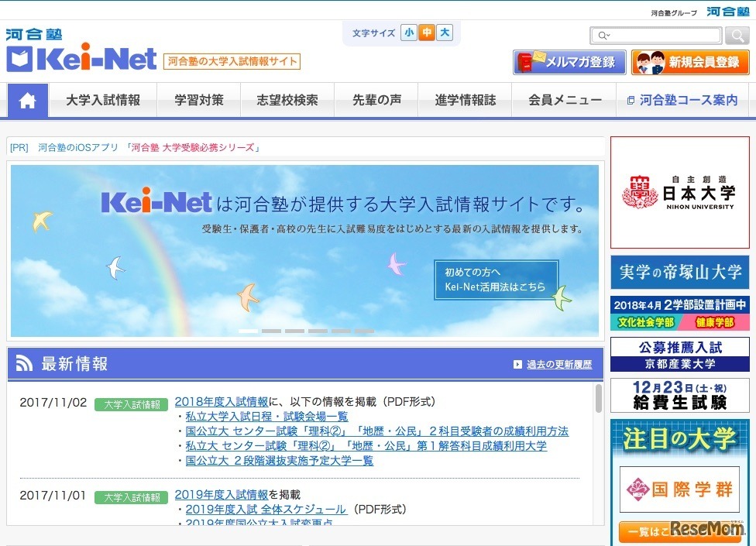
Task: Click the home icon in the navigation bar
Action: click(x=27, y=100)
